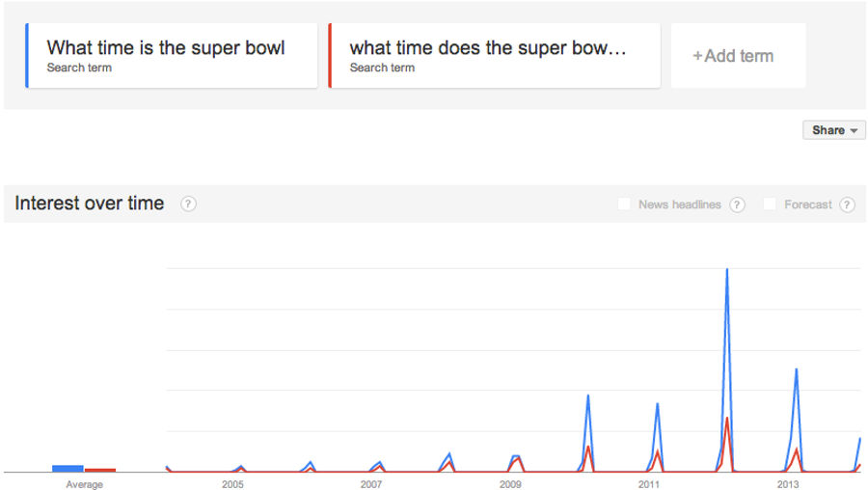Click the red Average bar
The width and height of the screenshot is (868, 490).
click(100, 470)
